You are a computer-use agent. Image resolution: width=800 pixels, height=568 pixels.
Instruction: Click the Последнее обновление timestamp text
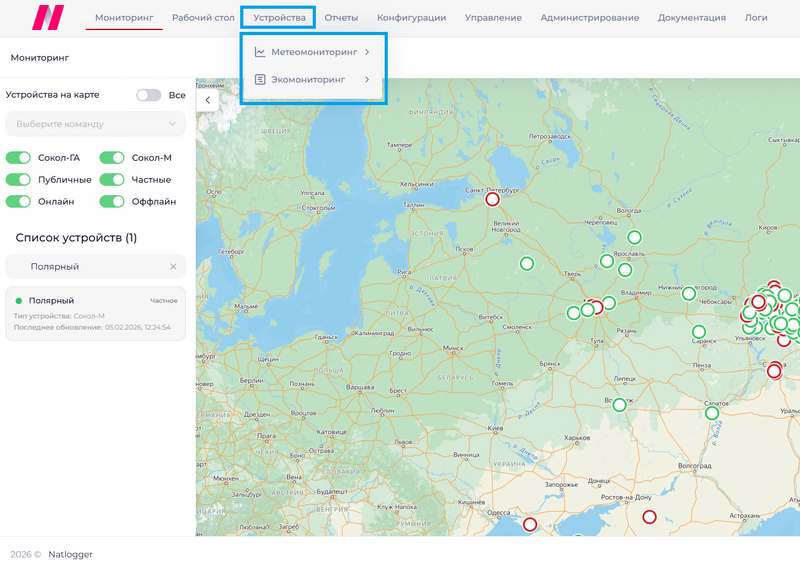coord(92,327)
